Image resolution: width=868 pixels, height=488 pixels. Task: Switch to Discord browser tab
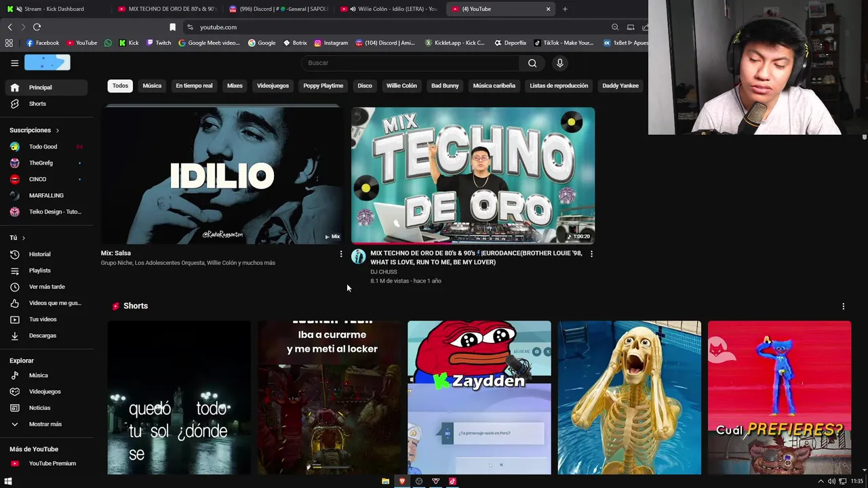(278, 9)
